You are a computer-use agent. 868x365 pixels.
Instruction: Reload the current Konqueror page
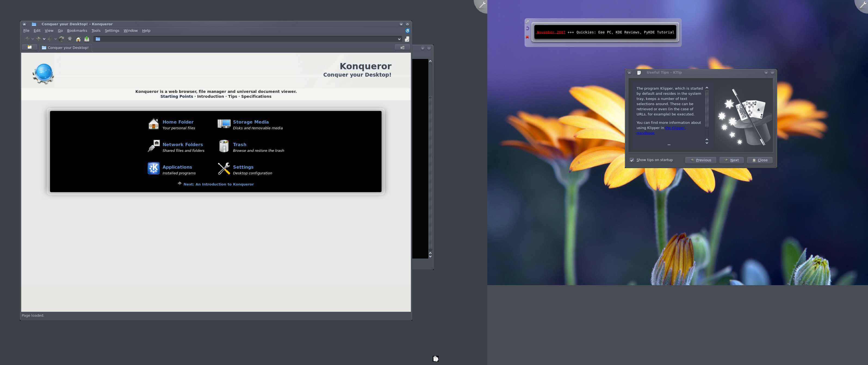[61, 39]
